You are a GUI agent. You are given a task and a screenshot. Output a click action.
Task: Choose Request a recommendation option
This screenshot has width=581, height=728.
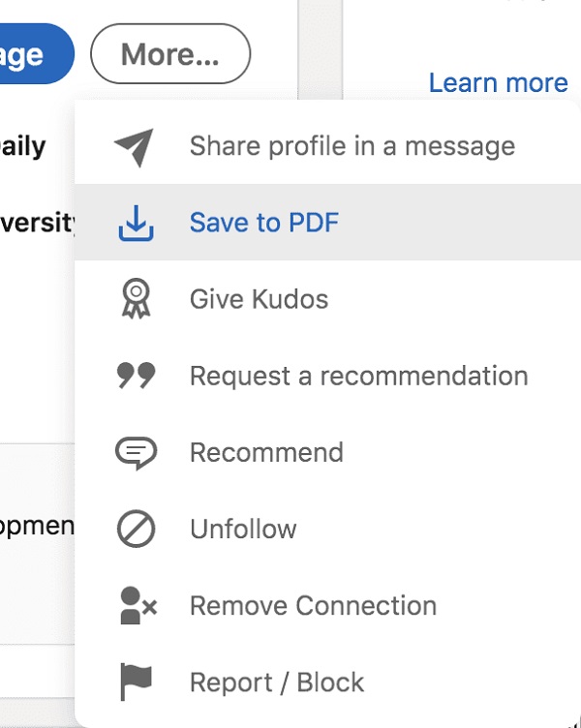point(358,376)
